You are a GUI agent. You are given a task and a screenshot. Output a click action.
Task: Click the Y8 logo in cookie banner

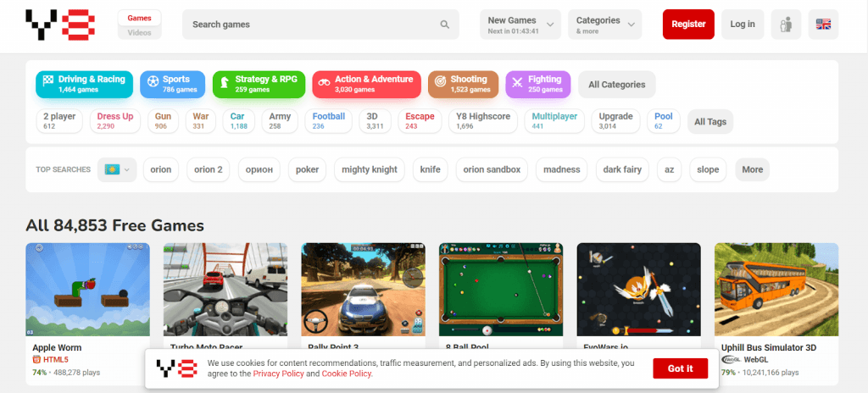(176, 368)
